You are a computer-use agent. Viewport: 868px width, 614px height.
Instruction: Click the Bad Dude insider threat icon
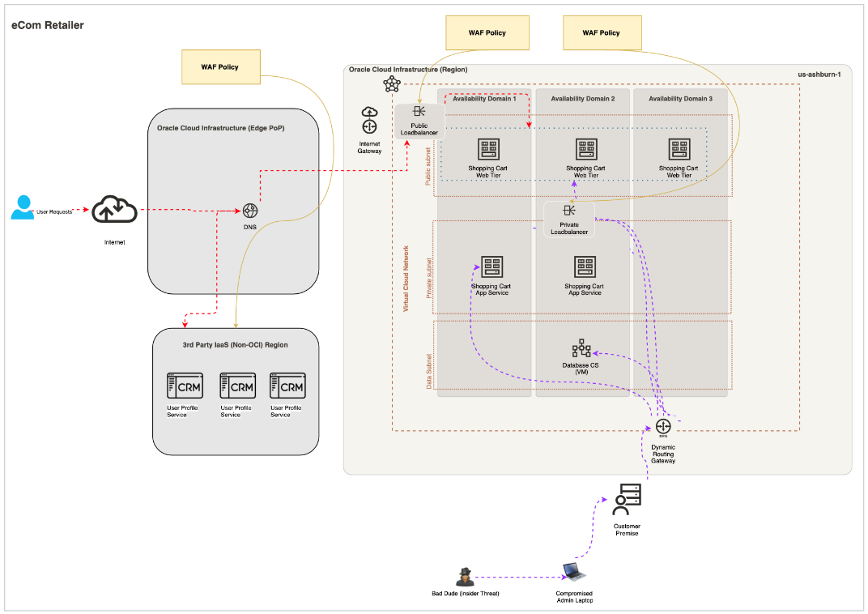[465, 577]
